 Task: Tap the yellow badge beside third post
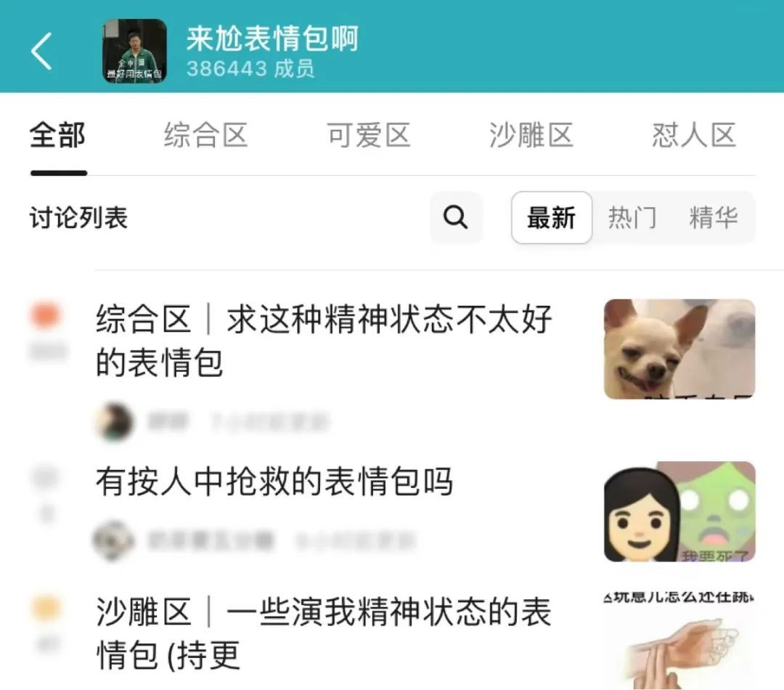46,607
